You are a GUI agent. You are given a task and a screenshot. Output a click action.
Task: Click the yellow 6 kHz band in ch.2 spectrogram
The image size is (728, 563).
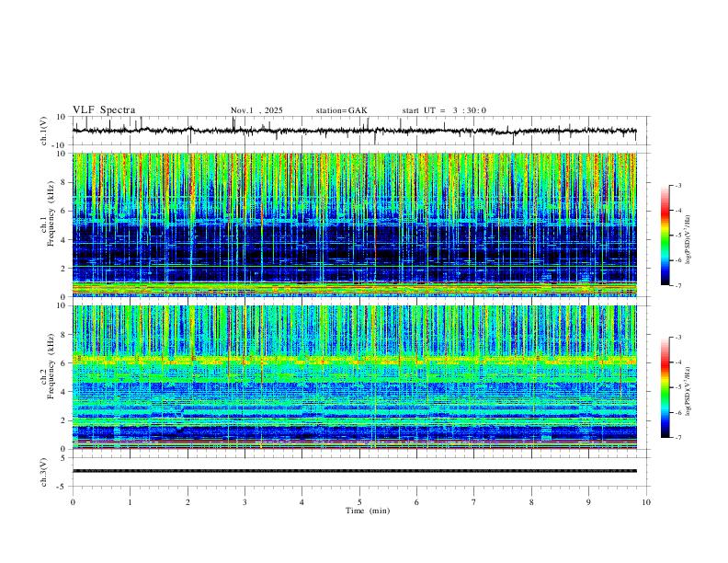pyautogui.click(x=354, y=360)
